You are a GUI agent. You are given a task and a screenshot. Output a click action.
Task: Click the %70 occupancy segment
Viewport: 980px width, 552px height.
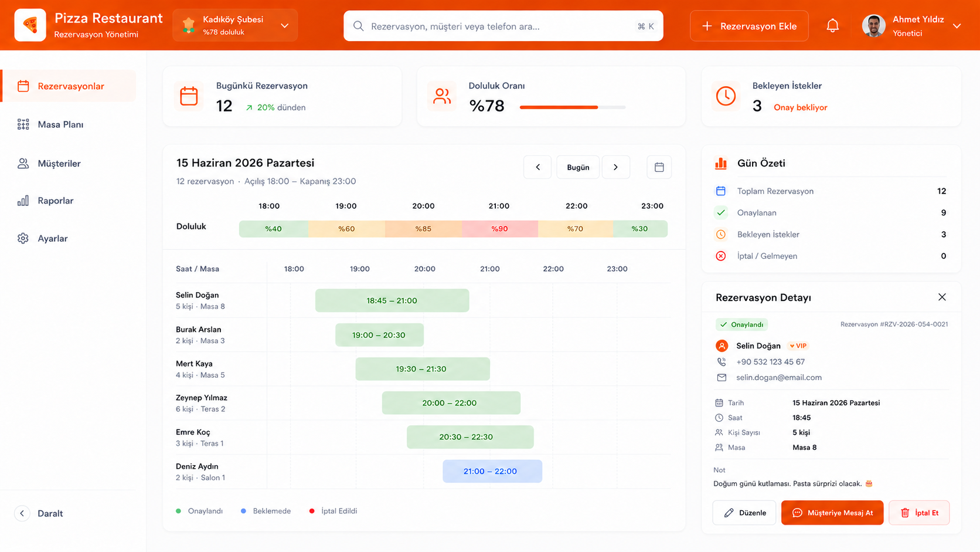(x=576, y=229)
